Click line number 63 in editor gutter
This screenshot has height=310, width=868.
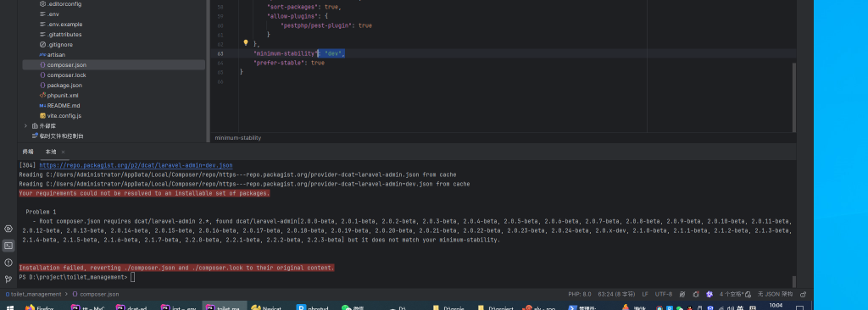pos(221,53)
